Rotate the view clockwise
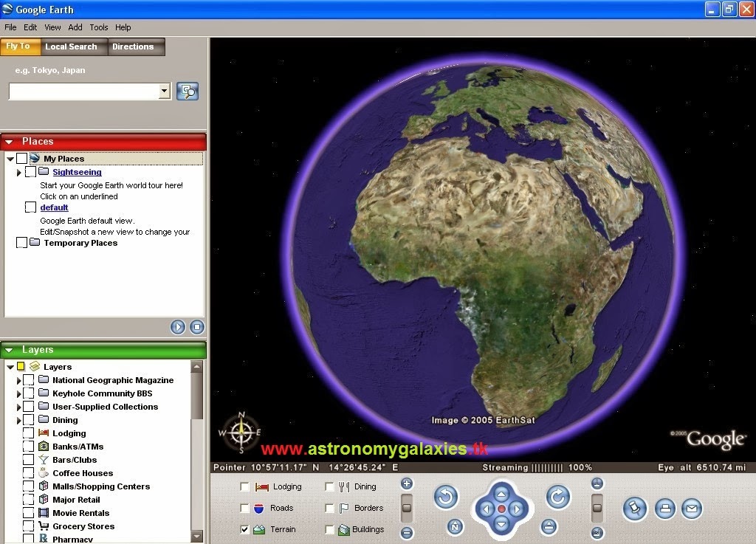The width and height of the screenshot is (756, 544). click(x=558, y=496)
